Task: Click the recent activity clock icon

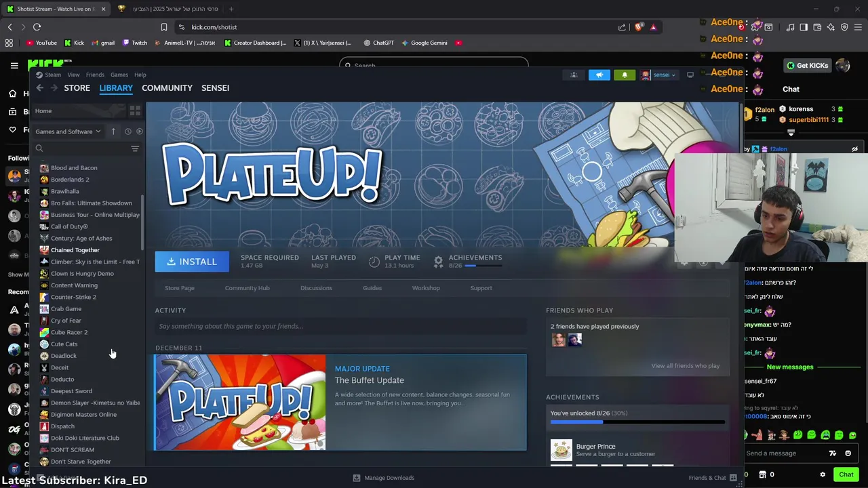Action: pyautogui.click(x=127, y=131)
